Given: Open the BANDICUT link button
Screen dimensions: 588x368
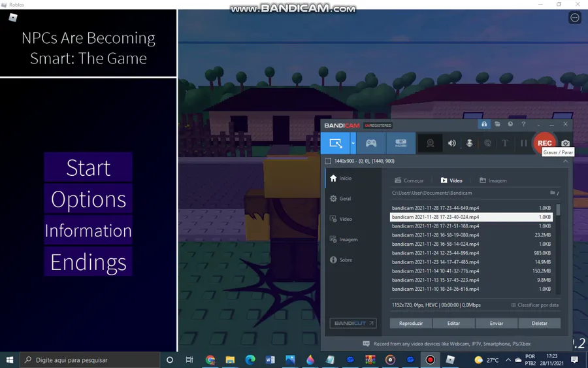Looking at the screenshot, I should 353,323.
